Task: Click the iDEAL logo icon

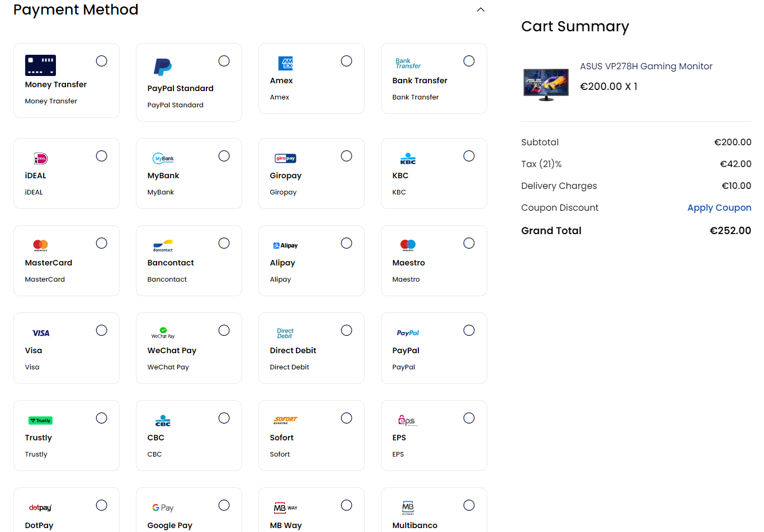Action: click(41, 159)
